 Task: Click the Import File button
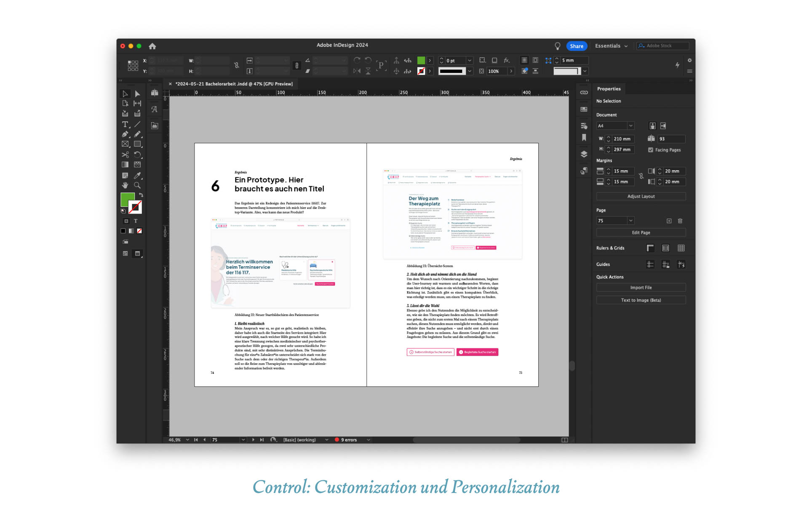pyautogui.click(x=641, y=288)
